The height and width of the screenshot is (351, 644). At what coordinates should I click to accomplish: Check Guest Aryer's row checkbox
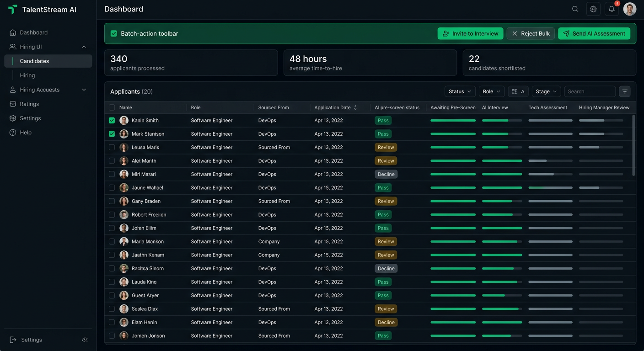tap(112, 295)
